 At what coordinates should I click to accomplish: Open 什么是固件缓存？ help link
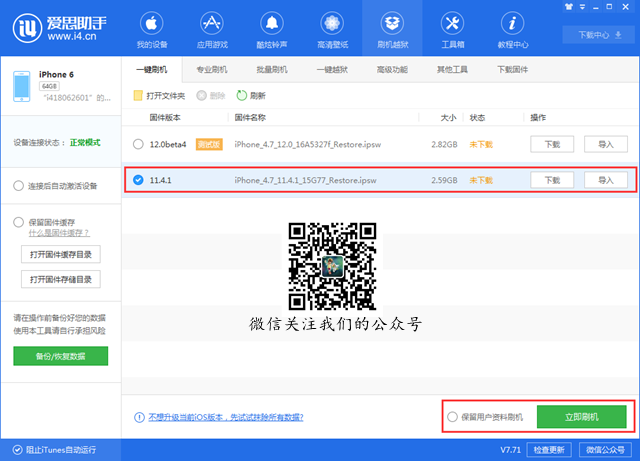[x=59, y=233]
